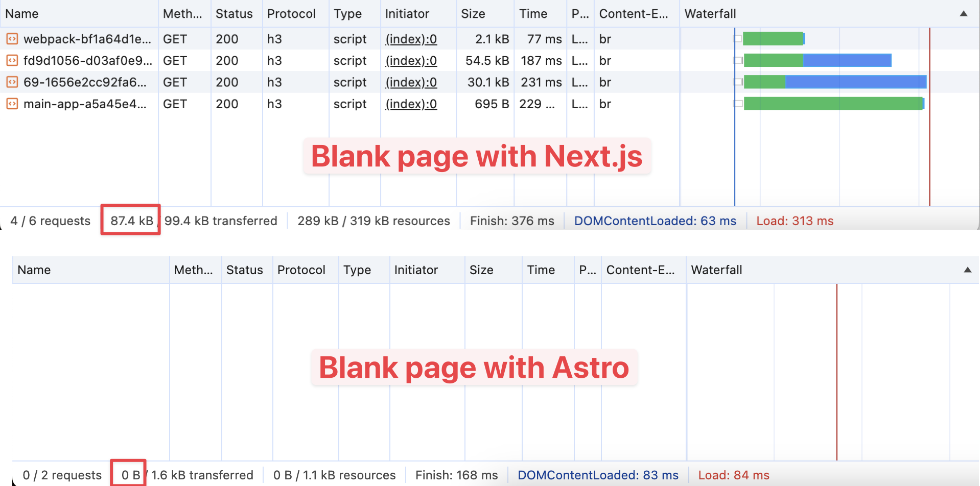
Task: Click "Finish: 376 ms" status entry
Action: tap(512, 221)
